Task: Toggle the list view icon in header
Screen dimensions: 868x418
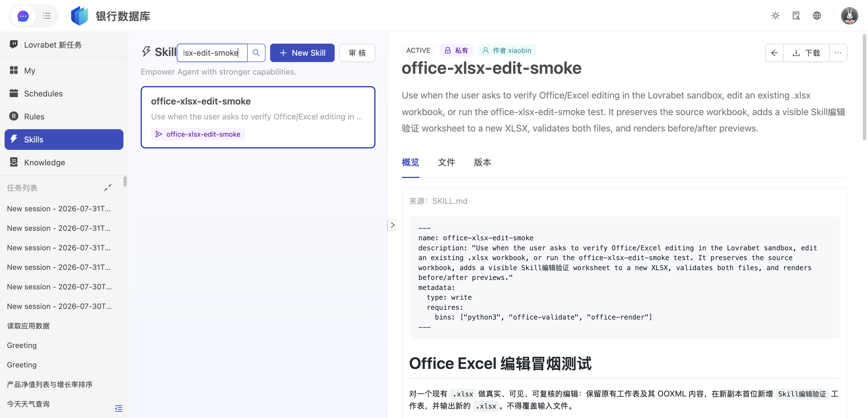Action: 47,16
